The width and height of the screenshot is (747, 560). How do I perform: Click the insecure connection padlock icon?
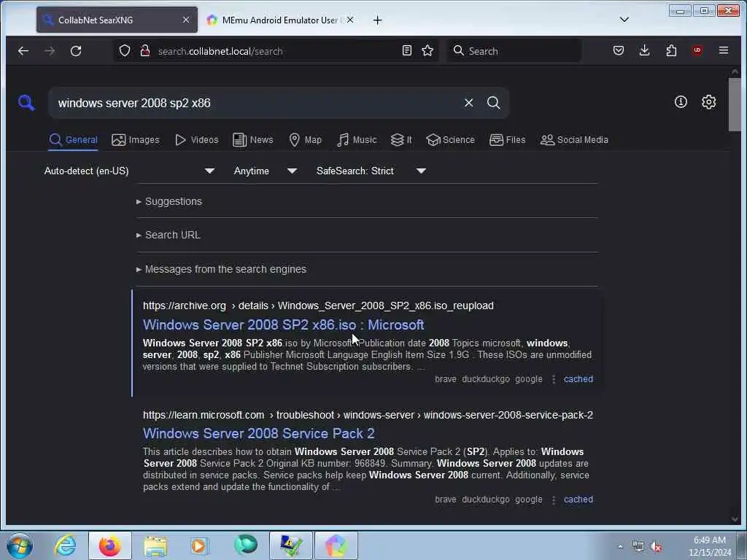pyautogui.click(x=145, y=50)
